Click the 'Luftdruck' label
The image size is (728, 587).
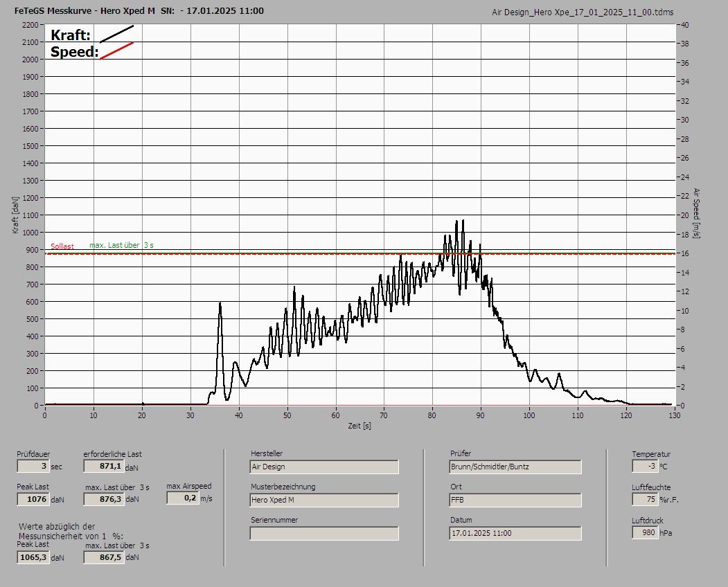click(647, 521)
